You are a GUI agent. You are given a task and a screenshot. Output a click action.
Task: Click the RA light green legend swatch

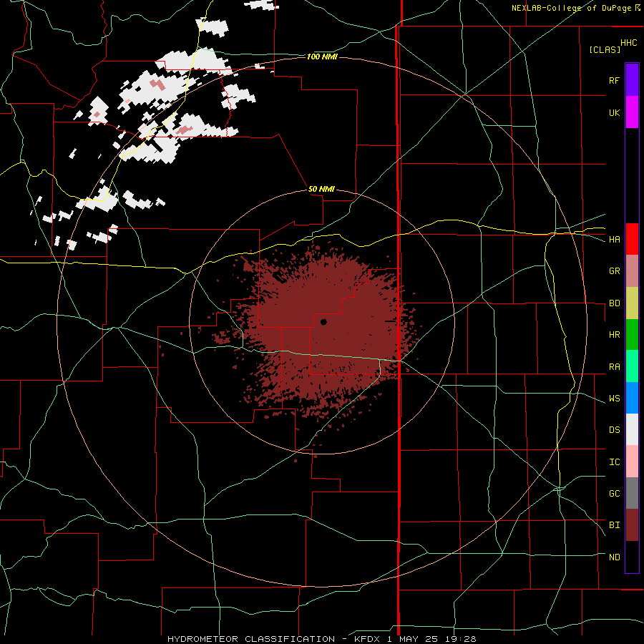click(x=632, y=366)
